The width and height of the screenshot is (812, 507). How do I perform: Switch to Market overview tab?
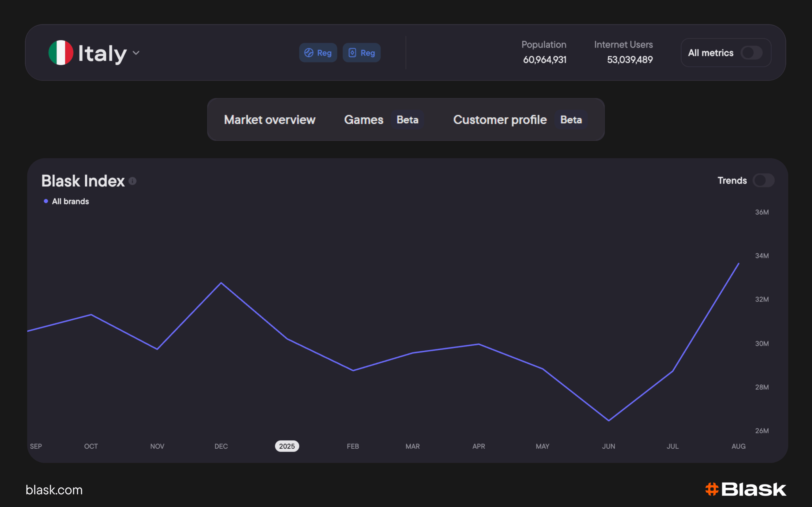click(270, 120)
